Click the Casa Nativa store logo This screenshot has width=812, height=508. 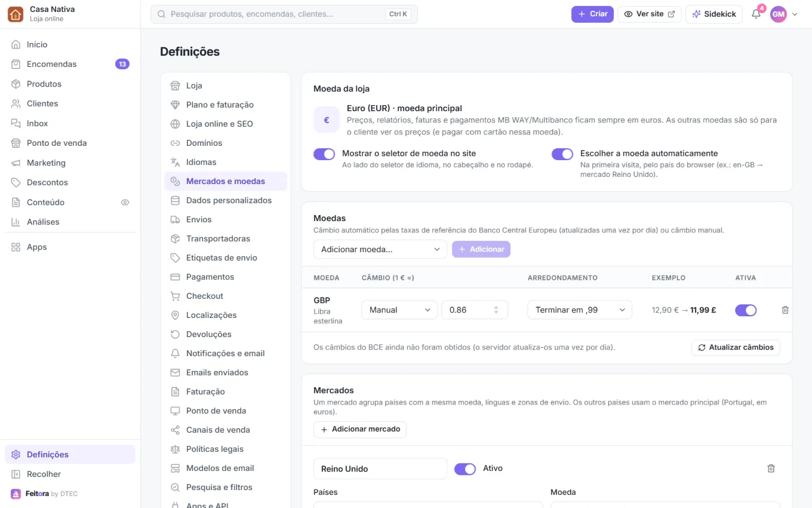[16, 14]
